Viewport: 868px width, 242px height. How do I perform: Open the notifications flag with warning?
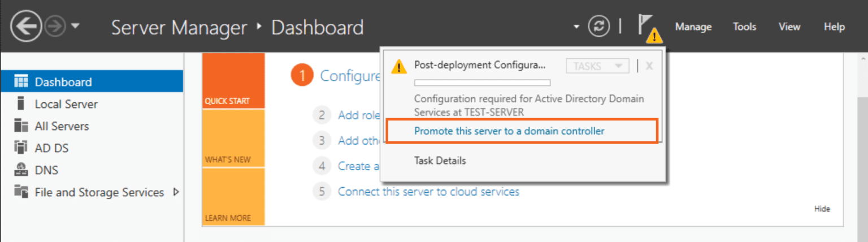(x=648, y=28)
